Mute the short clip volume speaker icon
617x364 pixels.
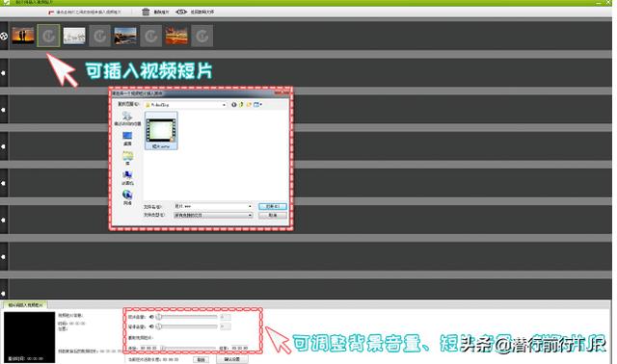click(x=152, y=317)
